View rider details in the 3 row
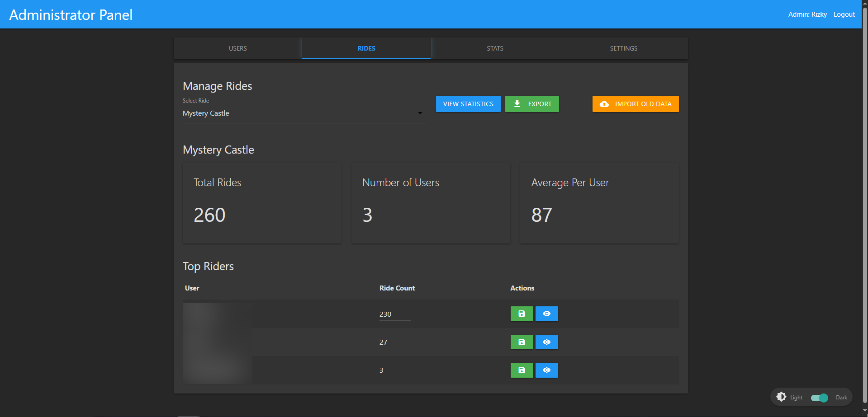 [x=546, y=370]
